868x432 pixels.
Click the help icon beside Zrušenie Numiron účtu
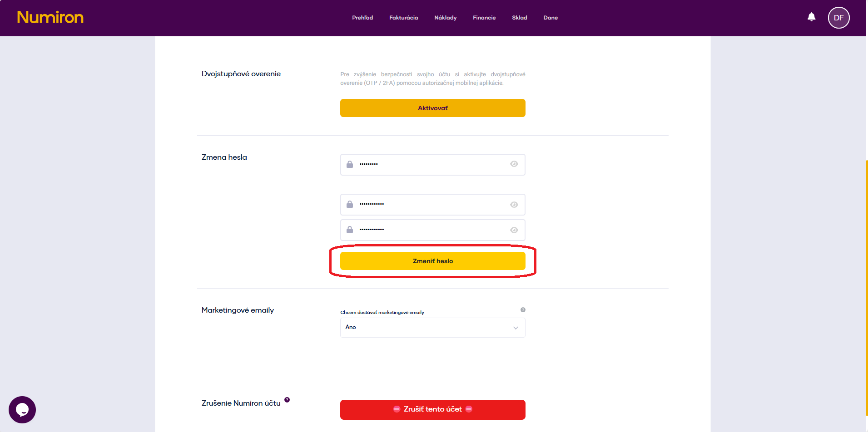pos(287,400)
